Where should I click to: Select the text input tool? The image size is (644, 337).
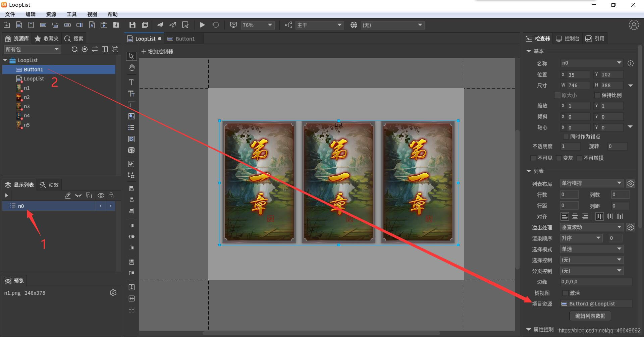(x=131, y=105)
